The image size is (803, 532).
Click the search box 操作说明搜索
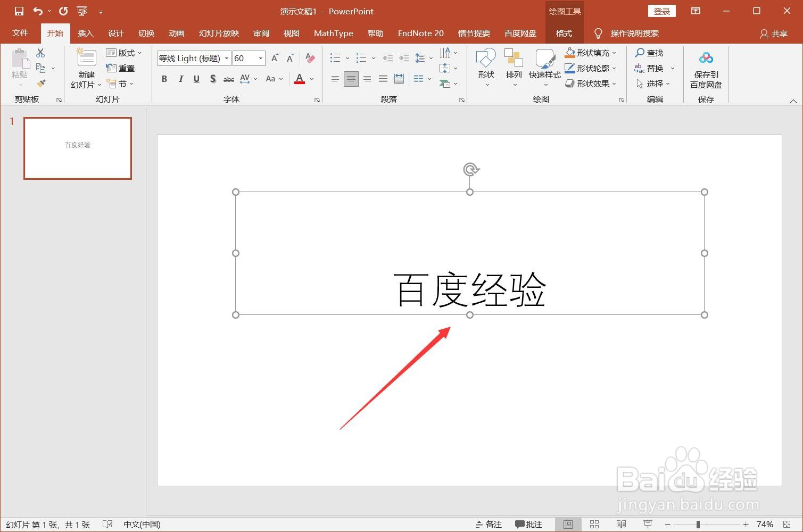(634, 34)
